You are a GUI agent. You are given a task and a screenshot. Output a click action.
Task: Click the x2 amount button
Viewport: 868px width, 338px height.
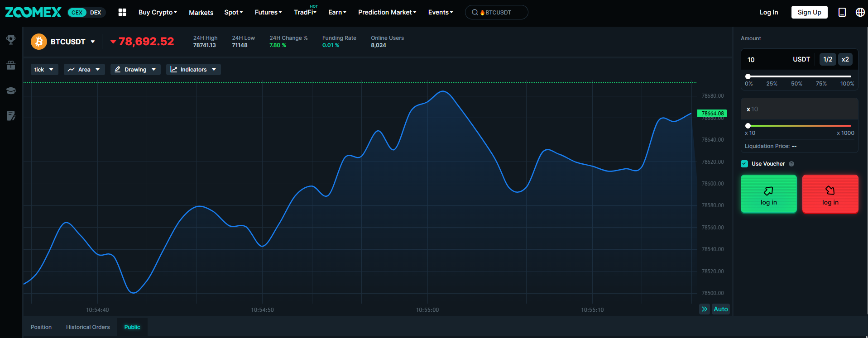pos(845,59)
